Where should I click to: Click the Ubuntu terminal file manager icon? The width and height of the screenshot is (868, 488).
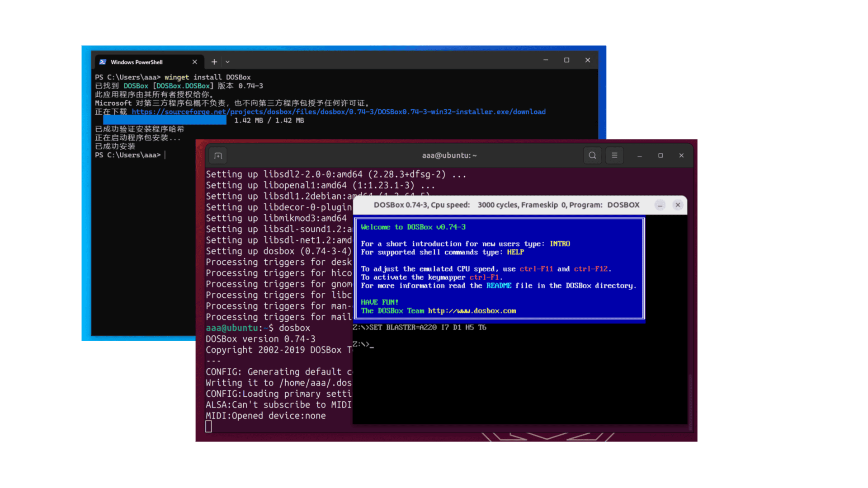click(218, 155)
